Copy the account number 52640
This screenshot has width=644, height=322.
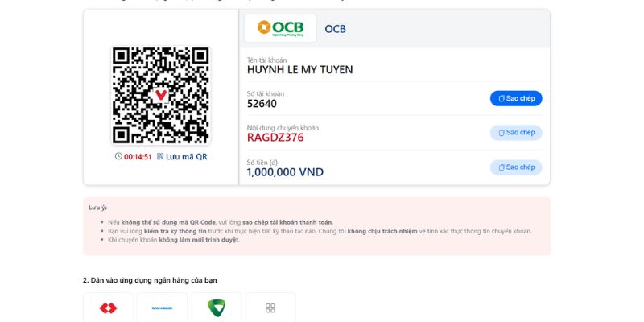[x=516, y=98]
